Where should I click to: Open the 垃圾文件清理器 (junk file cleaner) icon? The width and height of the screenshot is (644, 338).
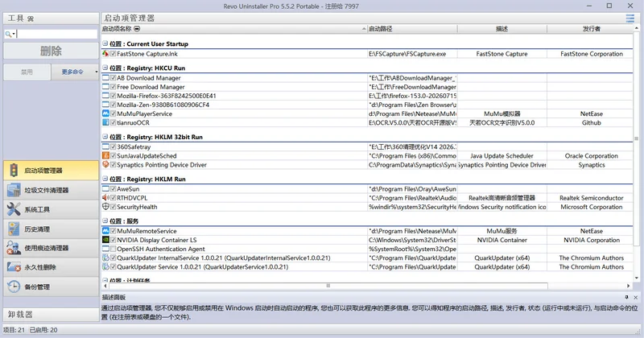(x=14, y=190)
